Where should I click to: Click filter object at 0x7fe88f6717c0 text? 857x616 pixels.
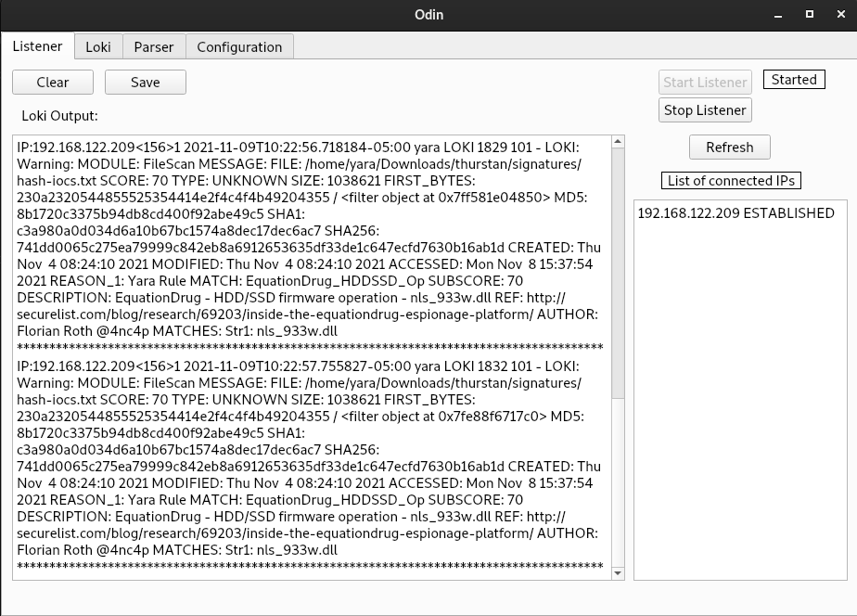point(443,417)
